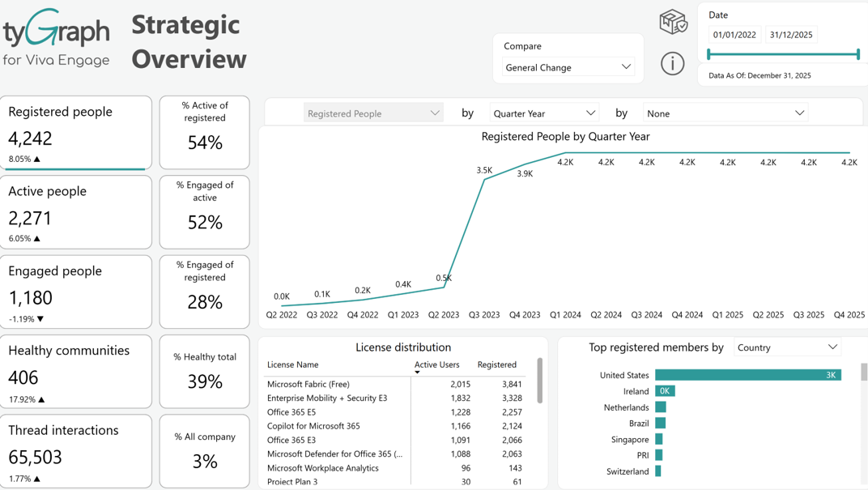Click the % Active of registered card
The image size is (868, 490).
[205, 133]
